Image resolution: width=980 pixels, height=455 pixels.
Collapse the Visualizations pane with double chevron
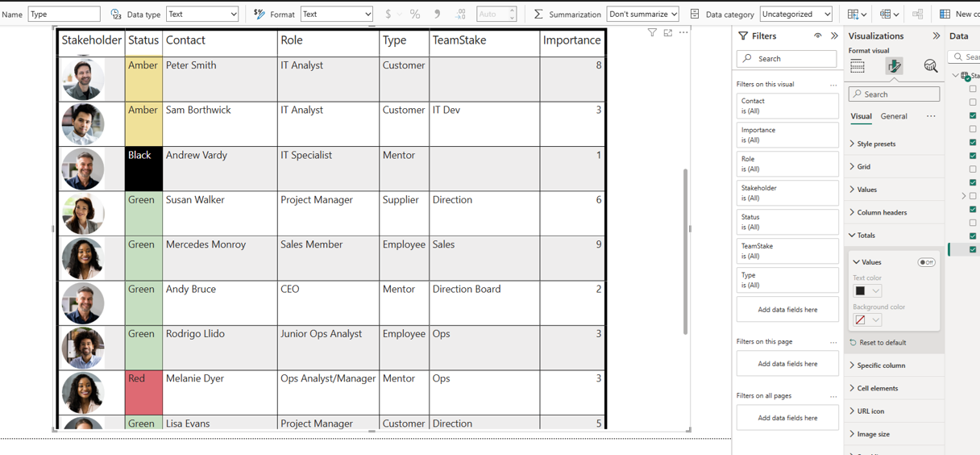pos(936,36)
